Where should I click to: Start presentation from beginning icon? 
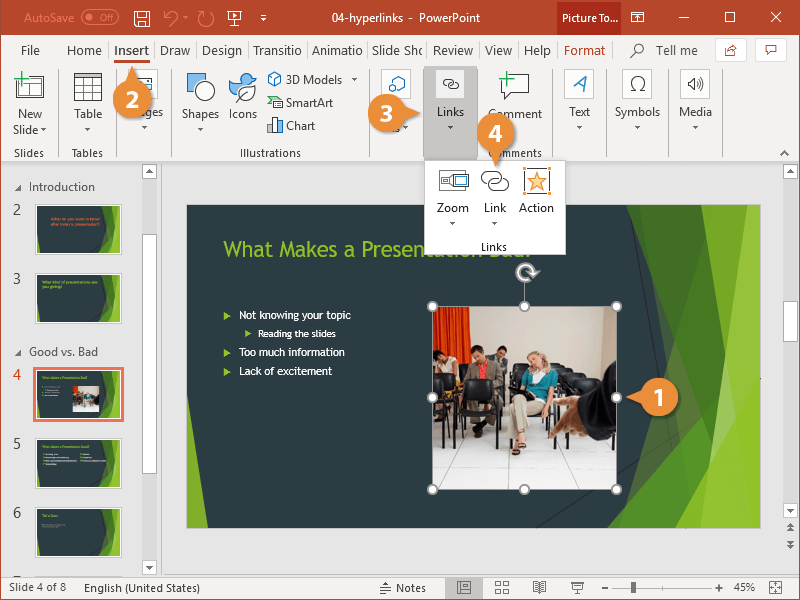point(235,18)
